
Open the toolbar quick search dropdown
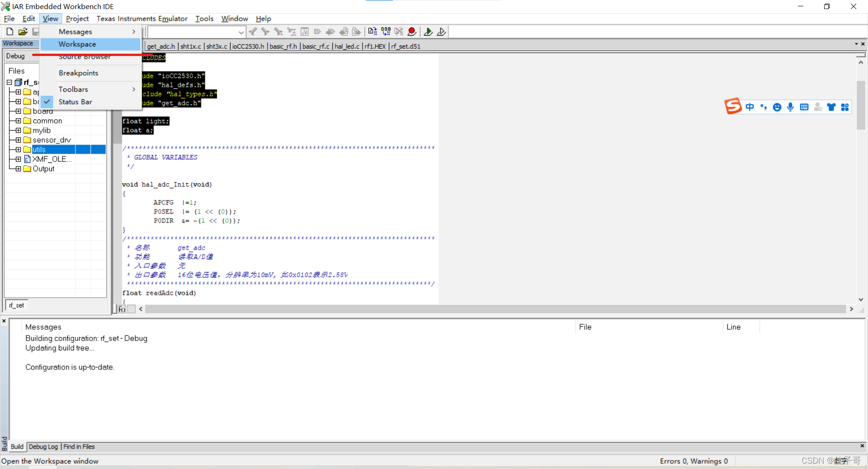(x=241, y=32)
